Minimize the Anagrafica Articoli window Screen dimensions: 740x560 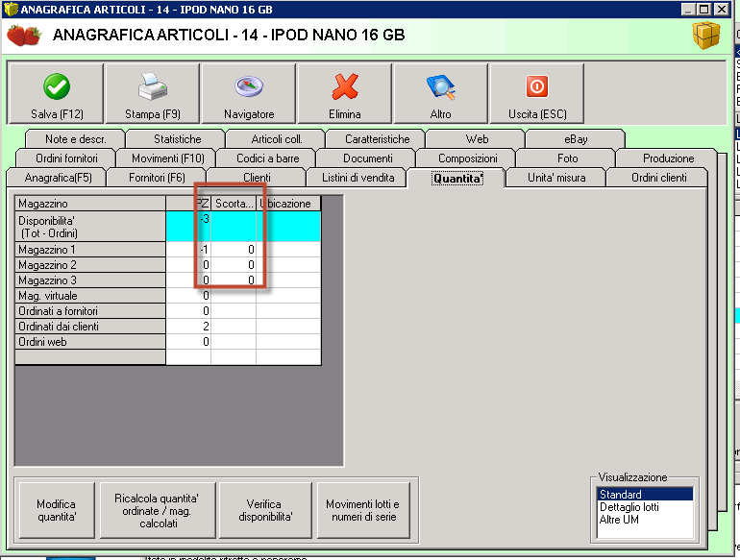(x=688, y=9)
